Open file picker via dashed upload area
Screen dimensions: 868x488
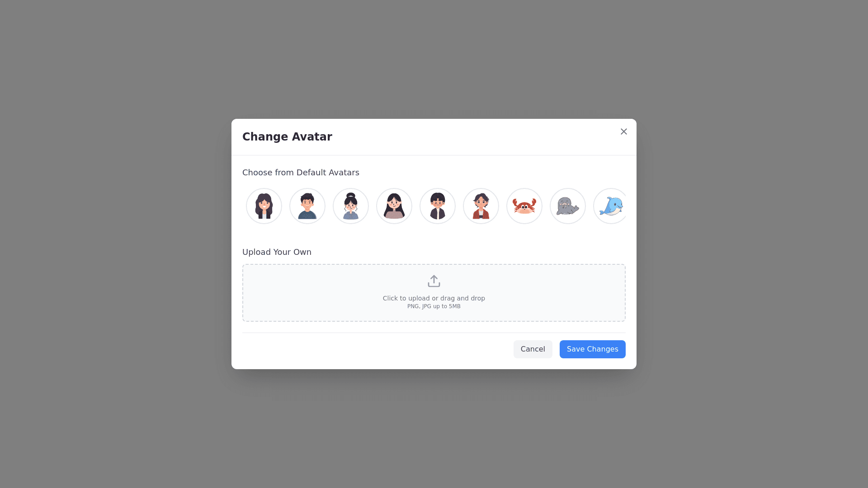click(434, 293)
